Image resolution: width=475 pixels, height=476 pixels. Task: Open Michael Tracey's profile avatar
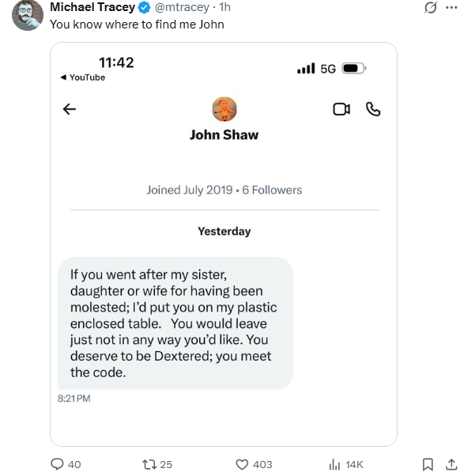28,15
